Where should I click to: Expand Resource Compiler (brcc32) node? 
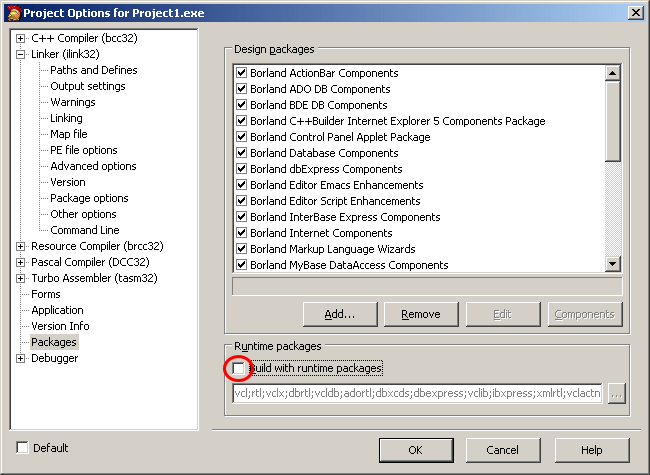pyautogui.click(x=20, y=246)
